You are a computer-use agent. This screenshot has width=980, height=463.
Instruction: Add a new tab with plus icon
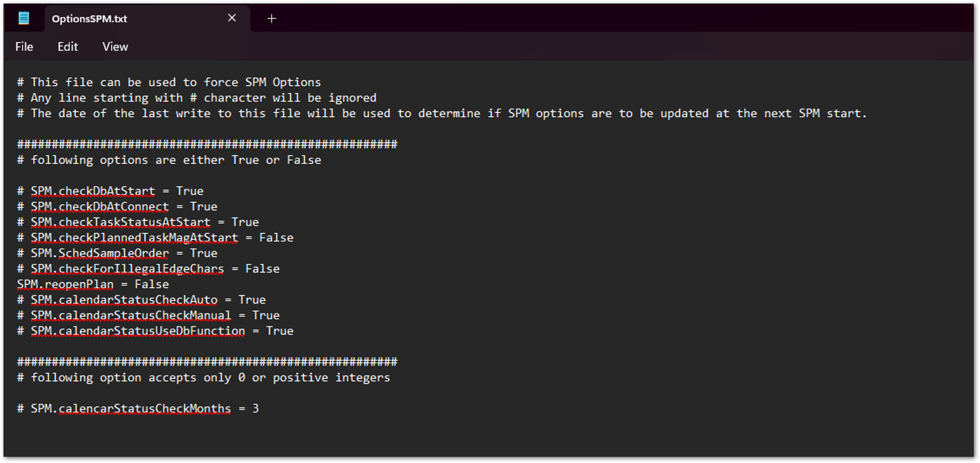272,19
